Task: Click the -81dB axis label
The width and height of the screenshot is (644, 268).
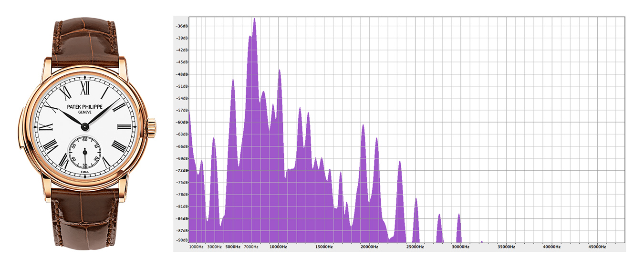Action: click(182, 206)
